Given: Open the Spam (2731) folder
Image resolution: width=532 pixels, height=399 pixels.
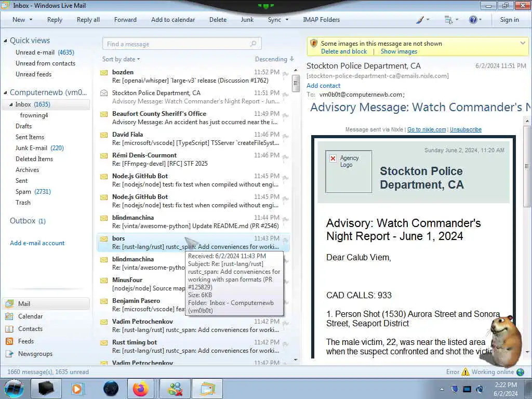Looking at the screenshot, I should click(33, 192).
